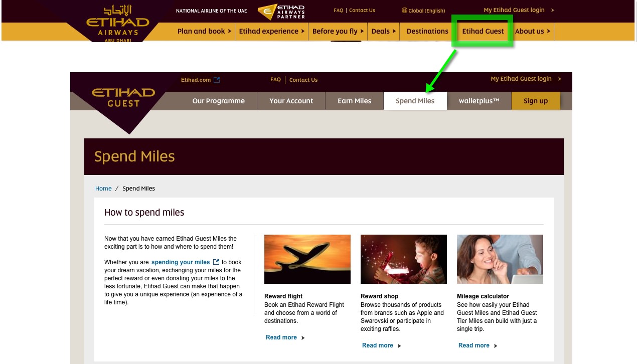Click the Reward flight heading
Screen dimensions: 637x364
tap(283, 296)
